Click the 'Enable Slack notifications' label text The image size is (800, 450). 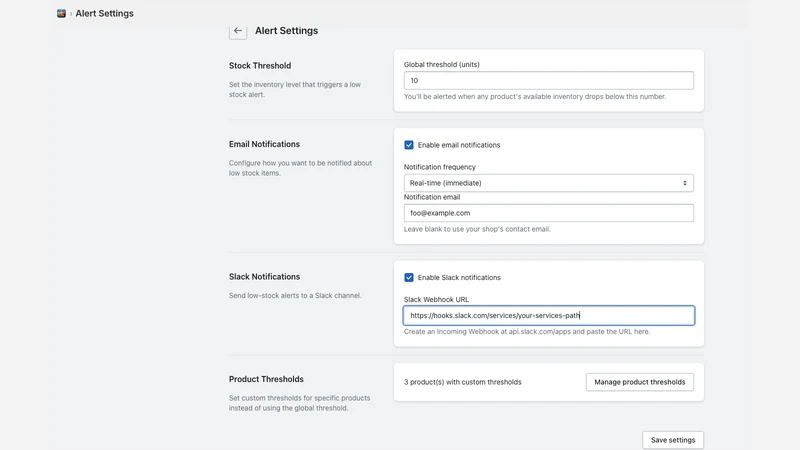[x=459, y=278]
